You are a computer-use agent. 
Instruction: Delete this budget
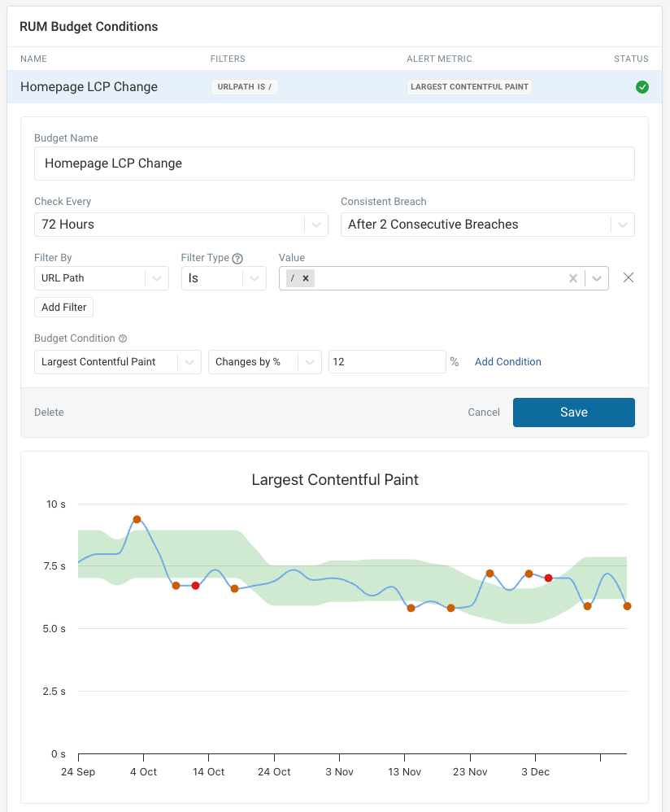pos(49,413)
